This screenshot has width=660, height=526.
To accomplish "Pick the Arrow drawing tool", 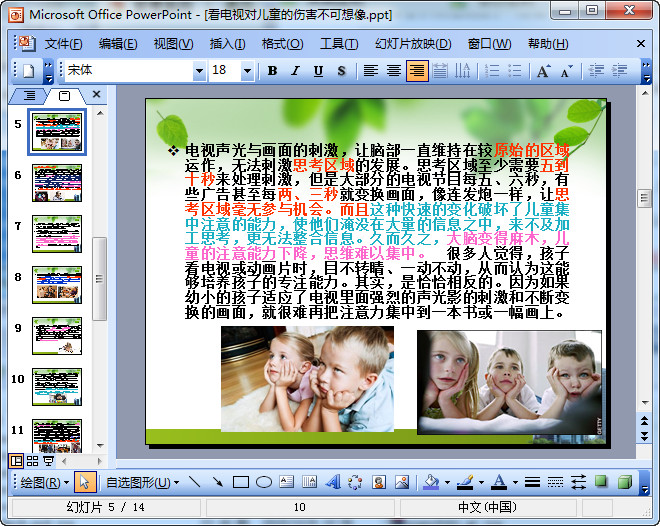I will pyautogui.click(x=218, y=482).
